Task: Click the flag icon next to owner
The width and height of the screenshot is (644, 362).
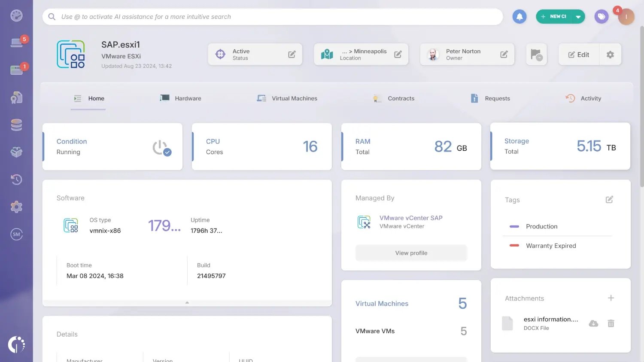Action: [x=536, y=55]
